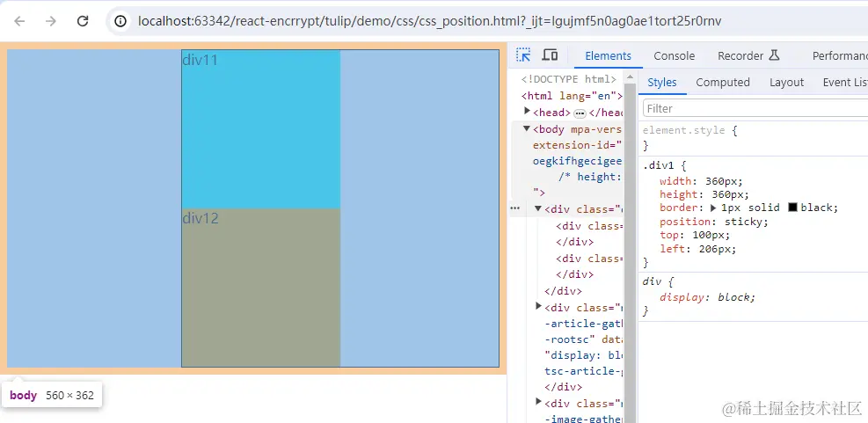This screenshot has height=423, width=868.
Task: Select the html lang="en" node
Action: (573, 96)
